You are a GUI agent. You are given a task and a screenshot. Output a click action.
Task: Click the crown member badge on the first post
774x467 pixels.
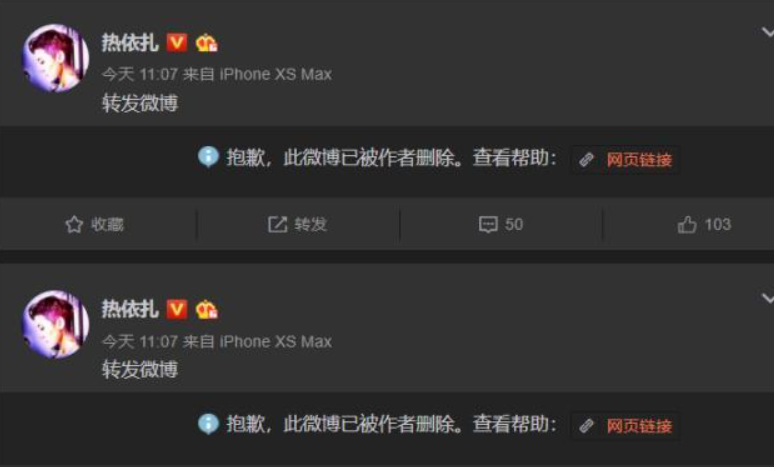206,43
